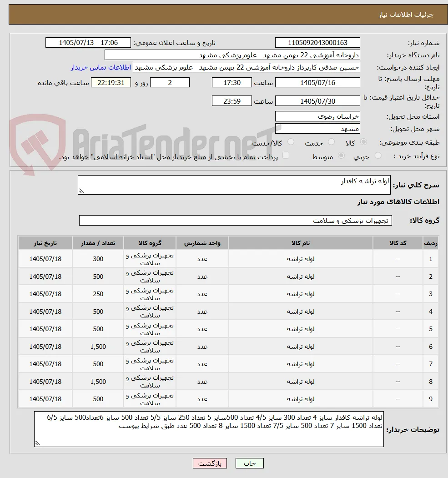Image resolution: width=448 pixels, height=478 pixels.
Task: Select the متوسط purchase type radio
Action: tap(341, 156)
